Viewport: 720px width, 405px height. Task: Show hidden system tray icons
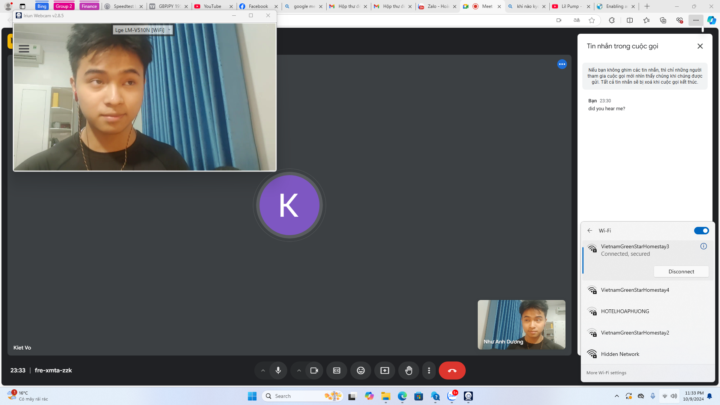[x=617, y=396]
